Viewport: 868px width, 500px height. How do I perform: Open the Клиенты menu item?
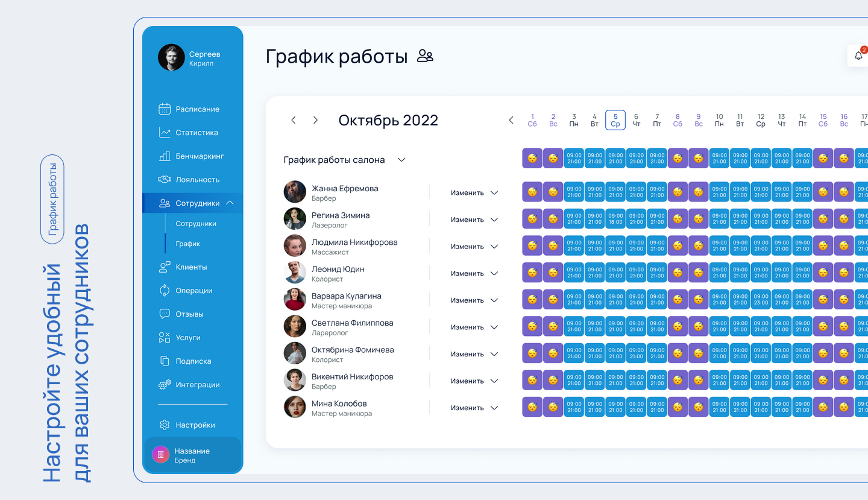tap(191, 267)
